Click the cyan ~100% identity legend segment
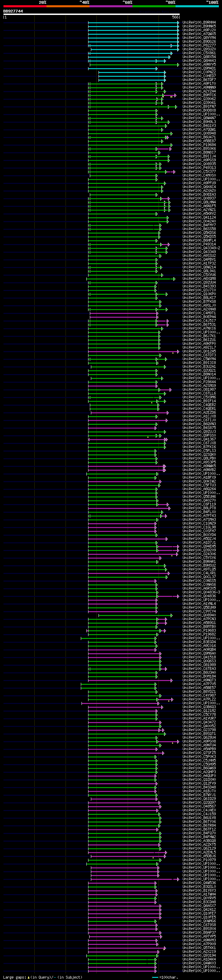 (197, 6)
